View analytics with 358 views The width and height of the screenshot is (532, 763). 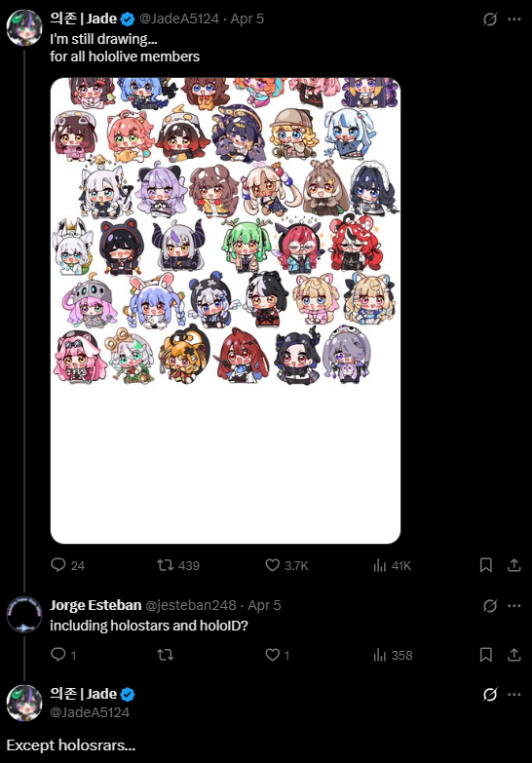point(393,655)
